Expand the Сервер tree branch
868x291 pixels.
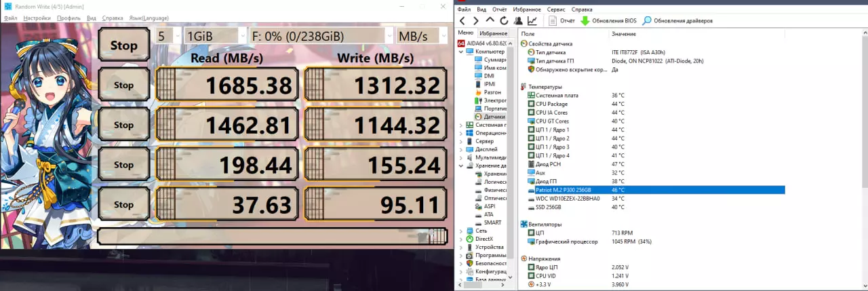point(462,141)
